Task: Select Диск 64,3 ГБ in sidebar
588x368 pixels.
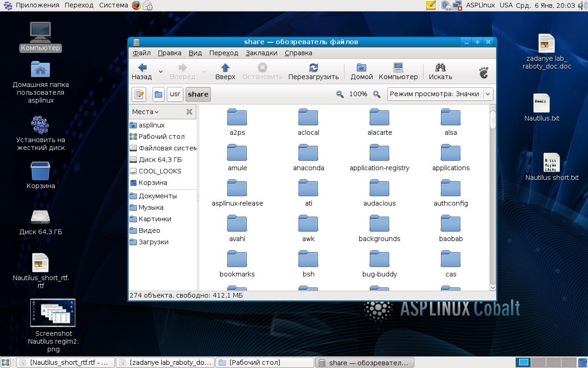Action: (x=163, y=160)
